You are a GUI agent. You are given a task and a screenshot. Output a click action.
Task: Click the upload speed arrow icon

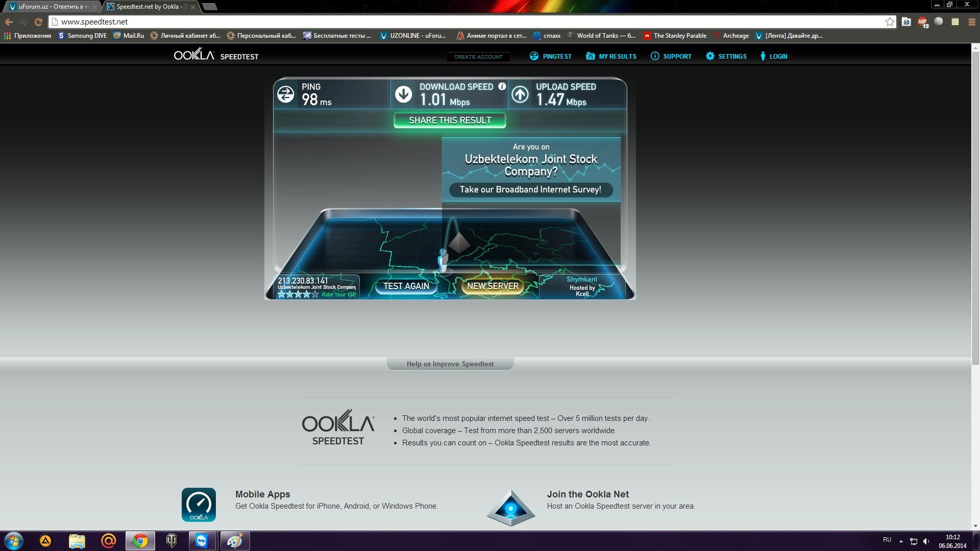(520, 94)
